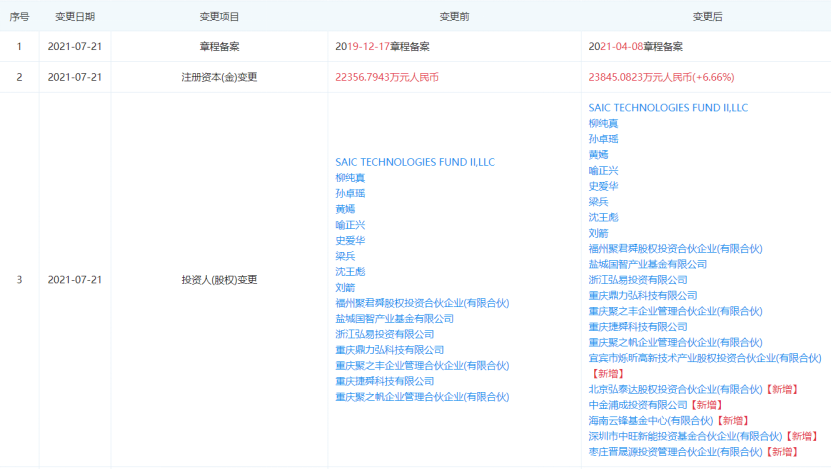
Task: Open SAIC TECHNOLOGIES FUND II,LLC link under 变更后
Action: click(668, 108)
